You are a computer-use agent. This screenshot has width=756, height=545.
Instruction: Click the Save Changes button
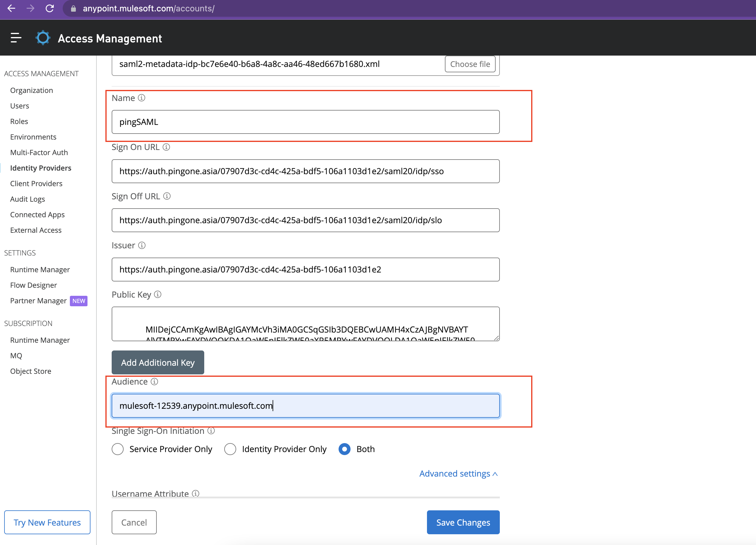pyautogui.click(x=463, y=522)
